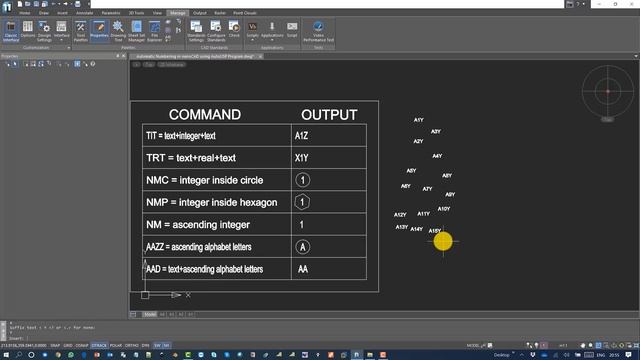Select the Raster ribbon tab
Image resolution: width=640 pixels, height=360 pixels.
click(220, 13)
